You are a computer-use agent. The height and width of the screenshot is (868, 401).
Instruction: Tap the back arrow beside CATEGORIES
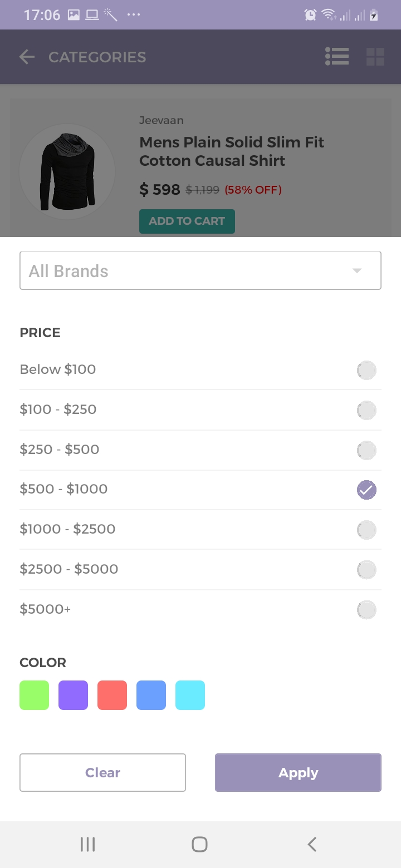coord(27,57)
